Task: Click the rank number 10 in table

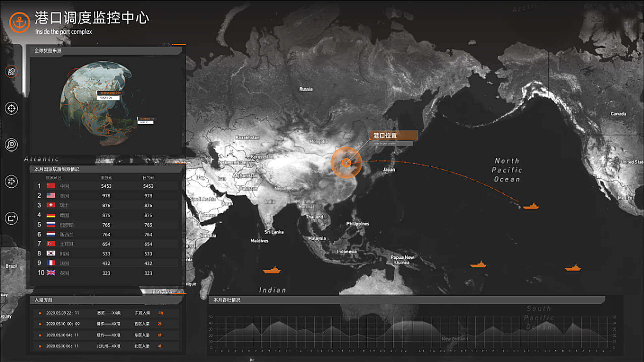Action: (41, 273)
